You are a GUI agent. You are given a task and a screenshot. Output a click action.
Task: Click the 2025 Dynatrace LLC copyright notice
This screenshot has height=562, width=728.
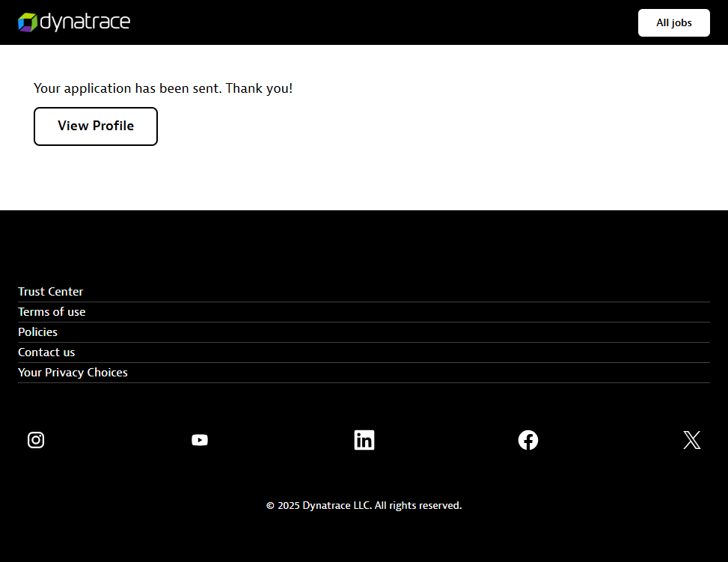click(364, 506)
